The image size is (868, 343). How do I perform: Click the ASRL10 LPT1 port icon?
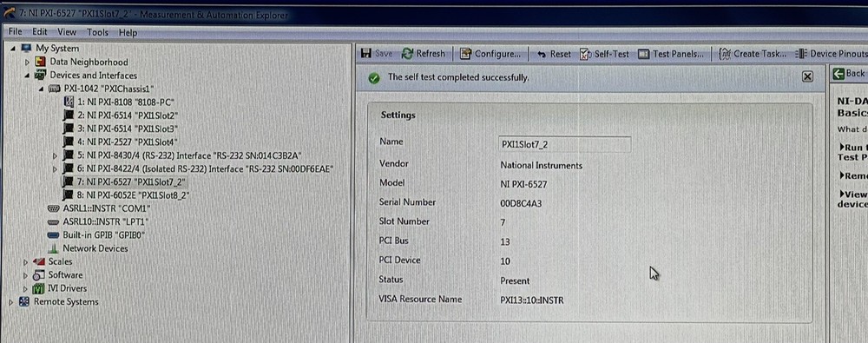click(x=54, y=221)
